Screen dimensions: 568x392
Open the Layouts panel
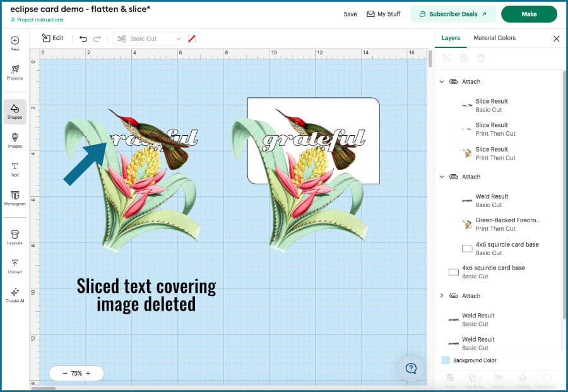click(15, 237)
